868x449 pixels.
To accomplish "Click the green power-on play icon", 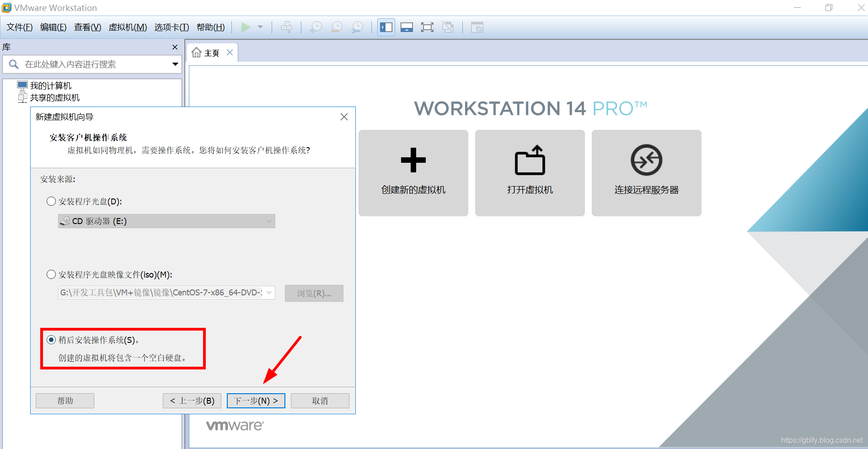I will (x=246, y=27).
